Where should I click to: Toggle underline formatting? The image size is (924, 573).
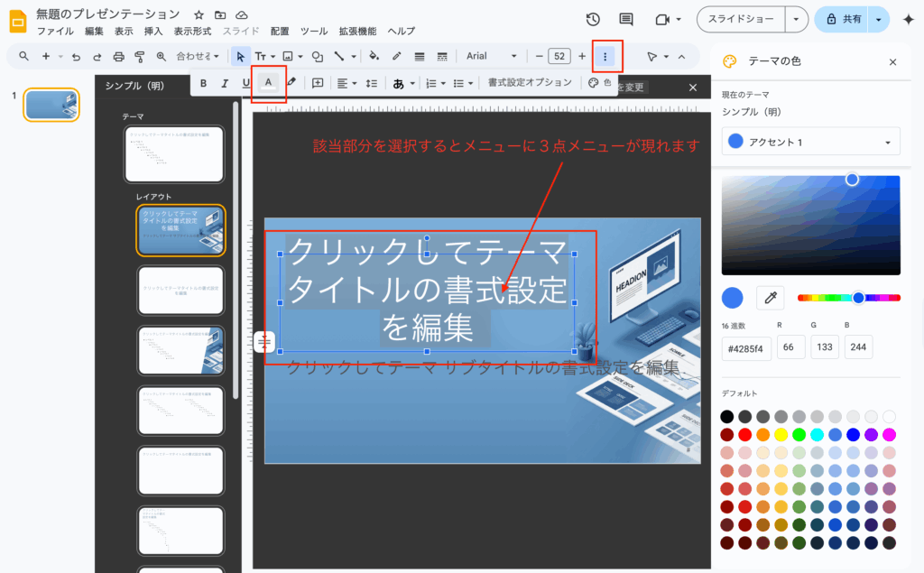(245, 83)
